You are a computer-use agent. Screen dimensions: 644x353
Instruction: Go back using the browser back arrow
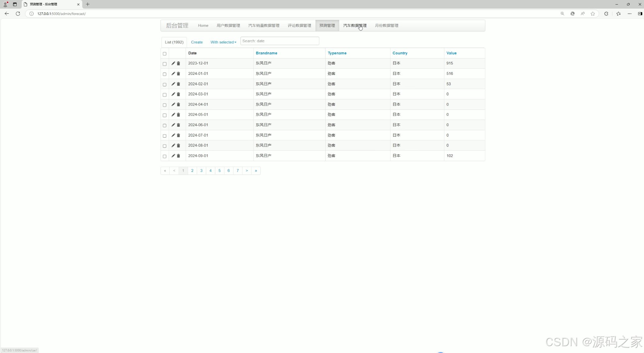(7, 14)
